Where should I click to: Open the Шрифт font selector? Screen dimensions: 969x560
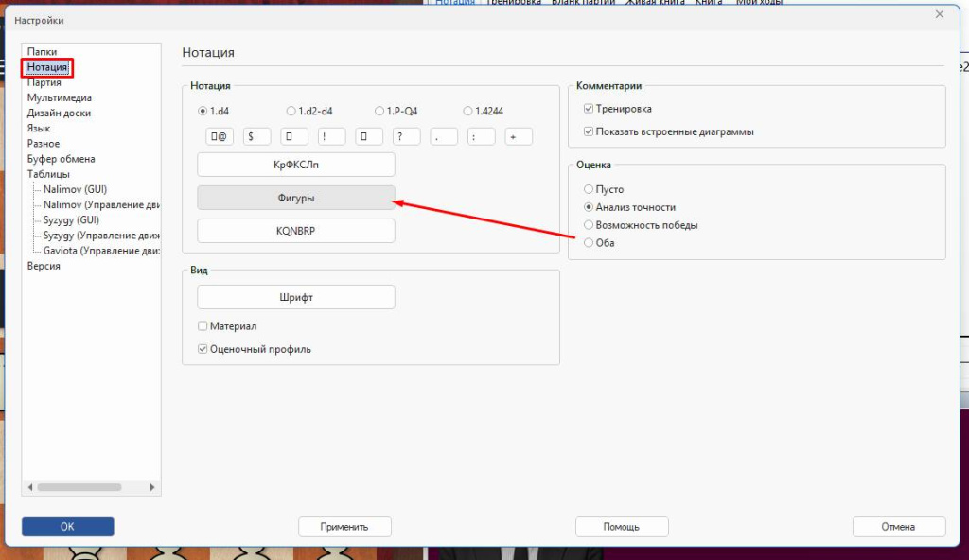[x=295, y=296]
